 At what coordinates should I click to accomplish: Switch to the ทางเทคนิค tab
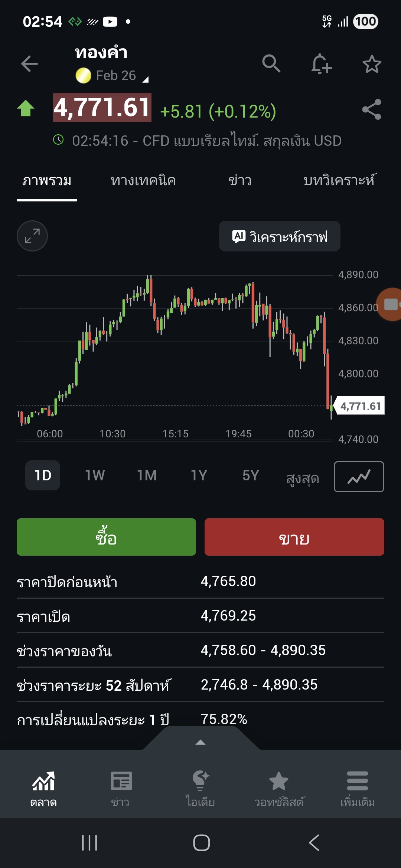(143, 181)
